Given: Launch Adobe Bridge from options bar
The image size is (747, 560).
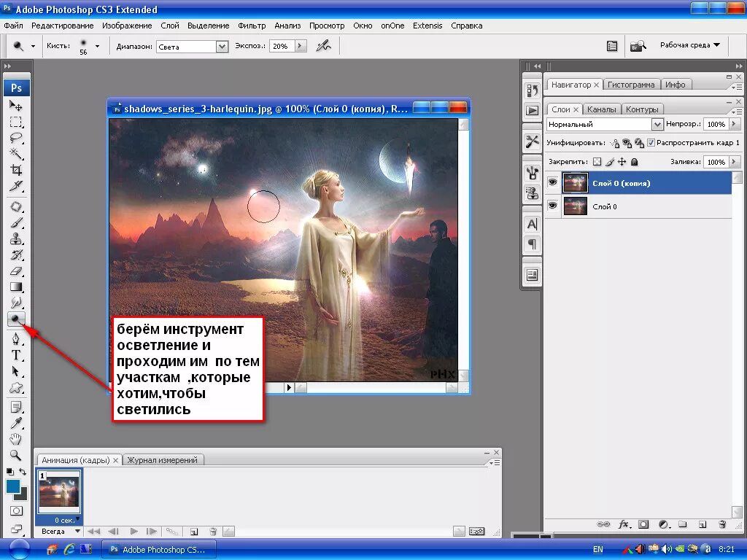Looking at the screenshot, I should 638,46.
